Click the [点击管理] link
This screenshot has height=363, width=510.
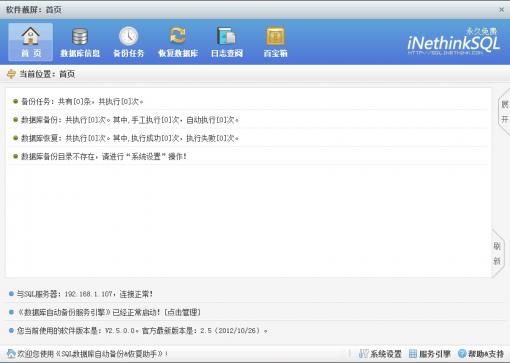tap(182, 312)
